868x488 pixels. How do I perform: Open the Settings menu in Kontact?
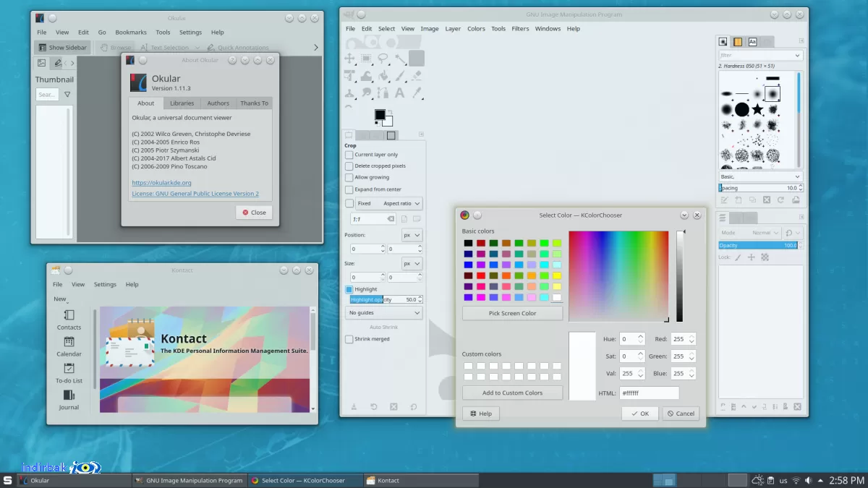[105, 284]
